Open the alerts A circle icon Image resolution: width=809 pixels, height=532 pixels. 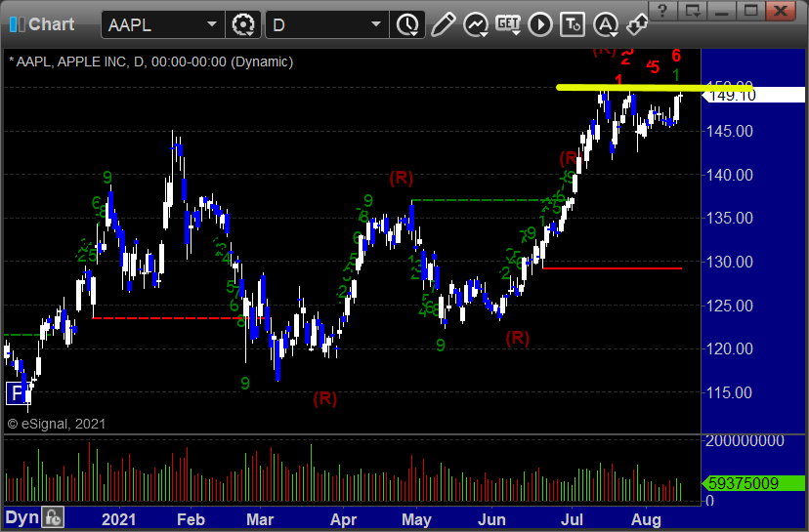point(605,24)
